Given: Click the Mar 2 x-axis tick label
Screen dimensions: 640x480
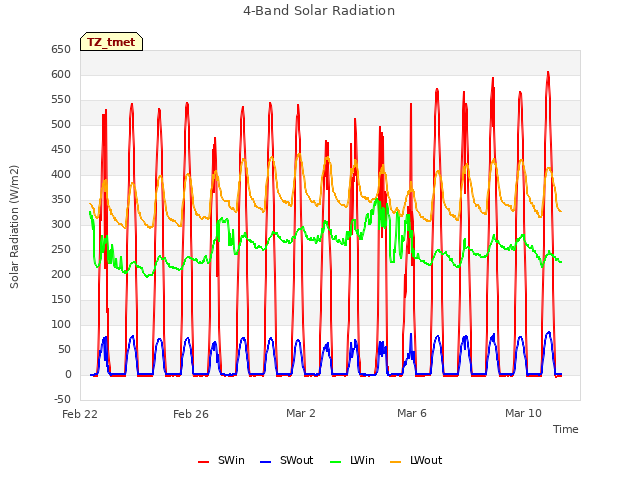Looking at the screenshot, I should click(301, 413).
